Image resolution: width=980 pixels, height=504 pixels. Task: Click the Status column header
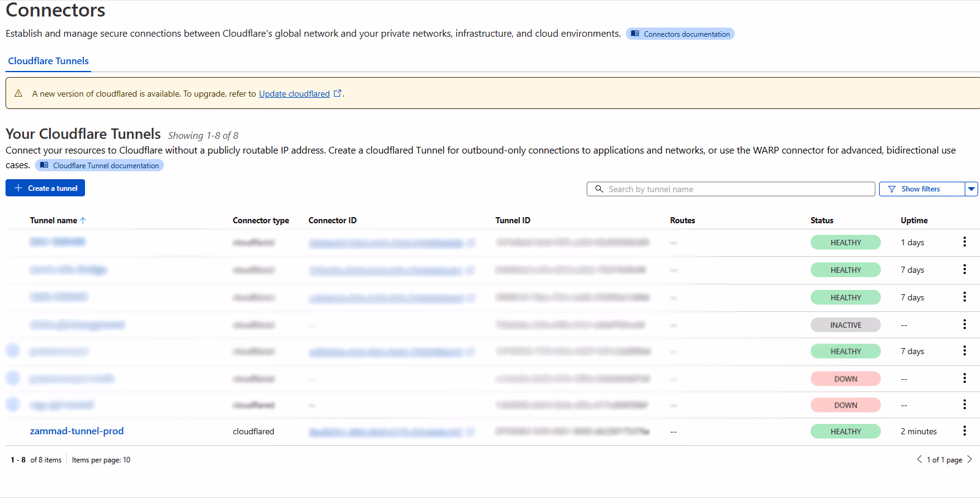pos(822,220)
